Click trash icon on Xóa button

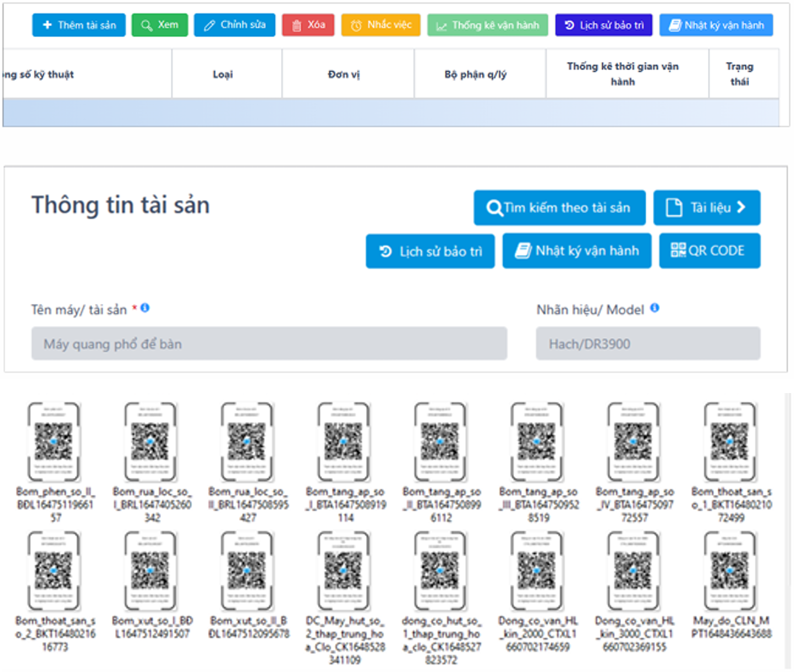[x=296, y=26]
